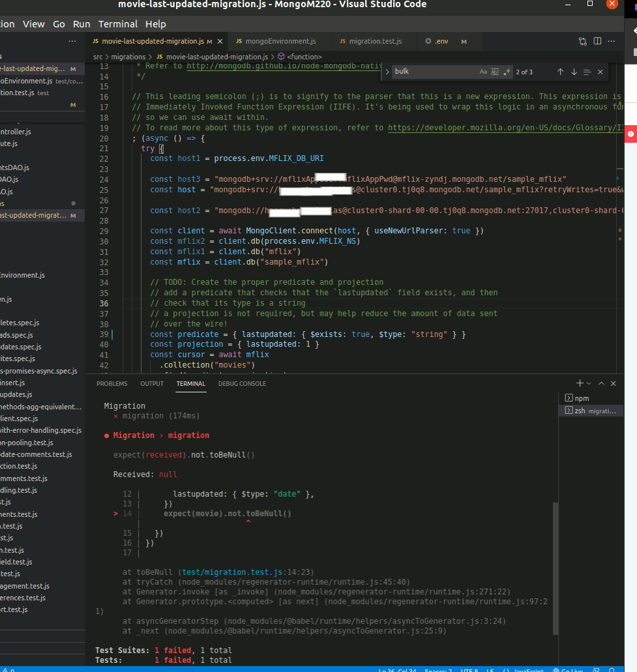Jump to next find match arrow
Image resolution: width=637 pixels, height=672 pixels.
(574, 72)
